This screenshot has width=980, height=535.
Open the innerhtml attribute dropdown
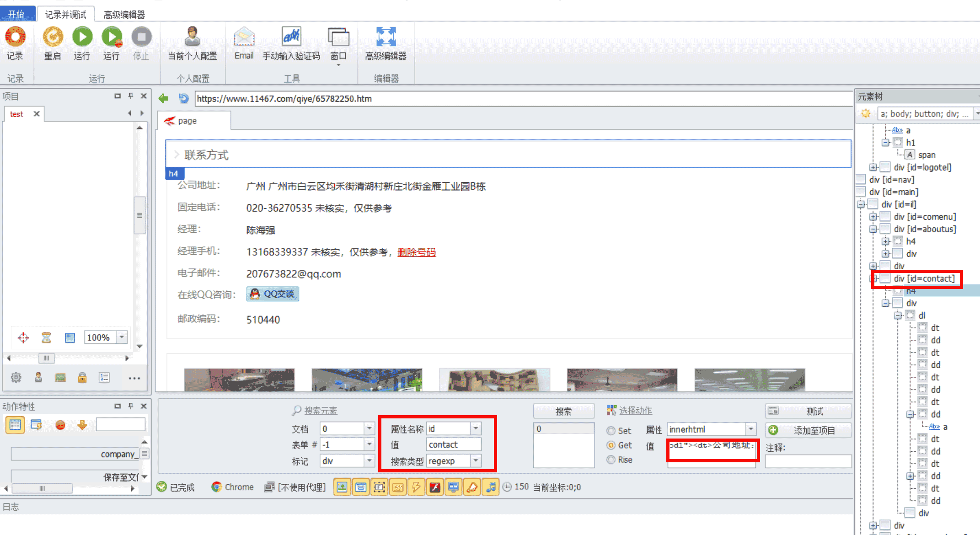pyautogui.click(x=750, y=429)
